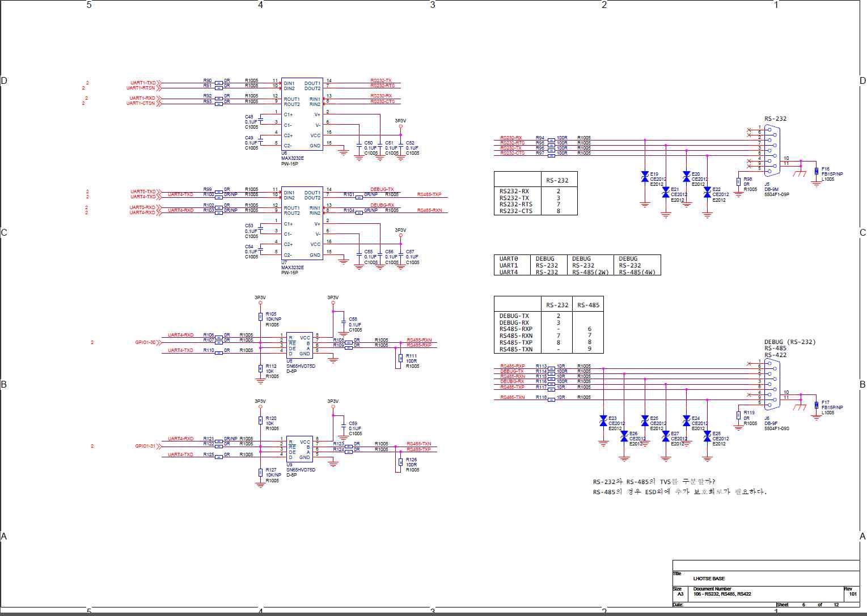Image resolution: width=867 pixels, height=616 pixels.
Task: Select capacitor C48 symbol
Action: point(260,120)
